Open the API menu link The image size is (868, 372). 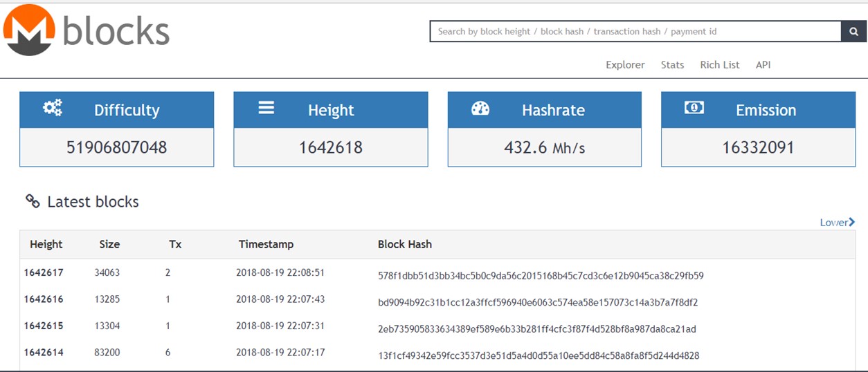tap(763, 64)
